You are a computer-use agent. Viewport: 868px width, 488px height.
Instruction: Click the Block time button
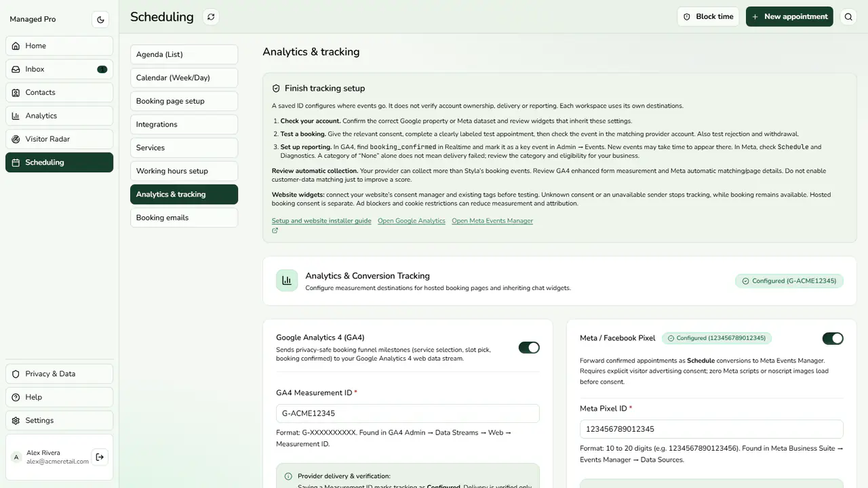point(708,17)
